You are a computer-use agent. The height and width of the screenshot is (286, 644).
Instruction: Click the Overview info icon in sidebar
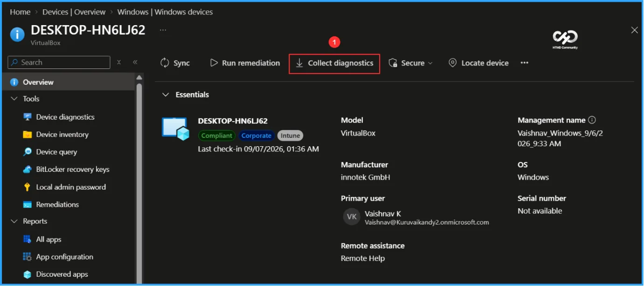14,82
